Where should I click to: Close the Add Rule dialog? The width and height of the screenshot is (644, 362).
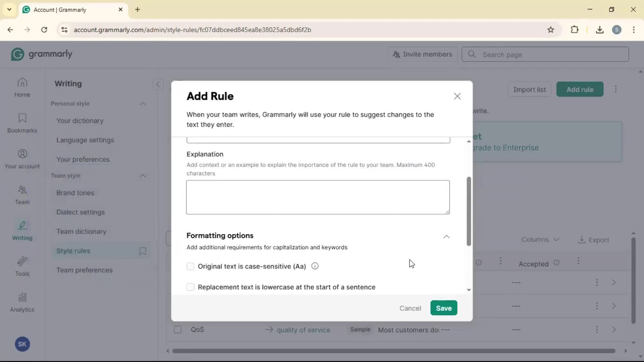pyautogui.click(x=457, y=96)
